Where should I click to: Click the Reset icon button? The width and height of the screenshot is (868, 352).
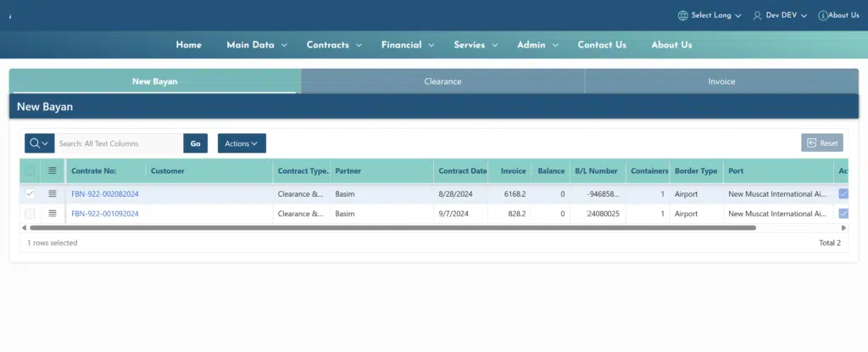[822, 143]
